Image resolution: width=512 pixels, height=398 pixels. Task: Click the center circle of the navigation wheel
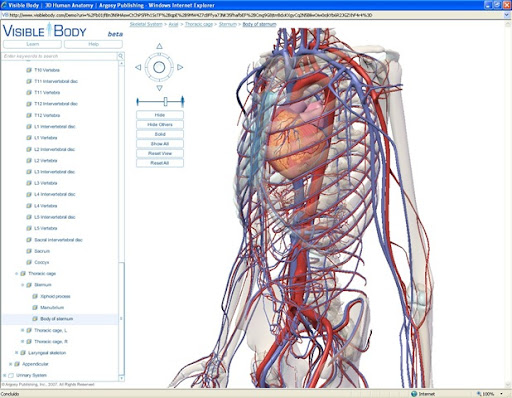pos(159,67)
